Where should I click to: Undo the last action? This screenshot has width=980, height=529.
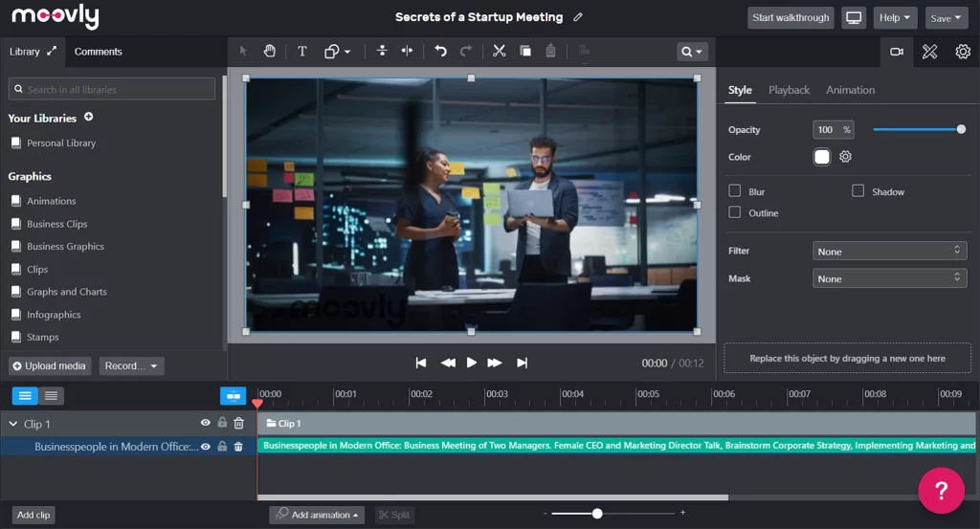coord(440,52)
